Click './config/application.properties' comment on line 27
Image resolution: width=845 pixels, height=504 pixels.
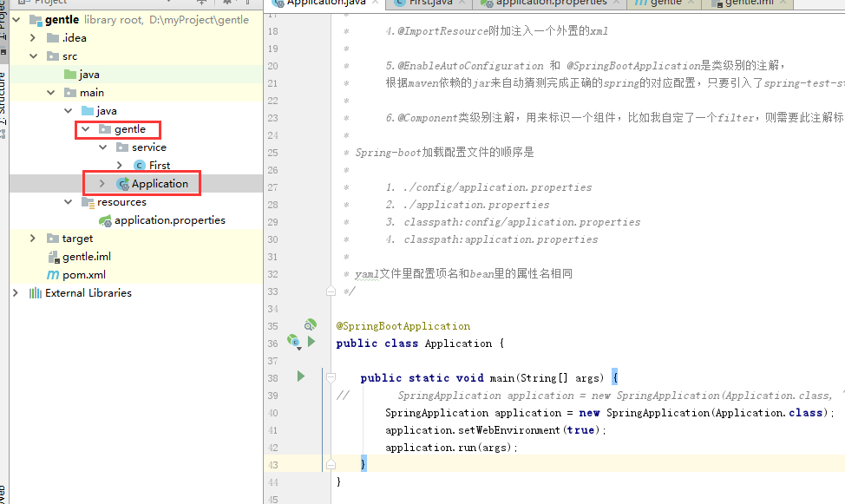tap(497, 187)
